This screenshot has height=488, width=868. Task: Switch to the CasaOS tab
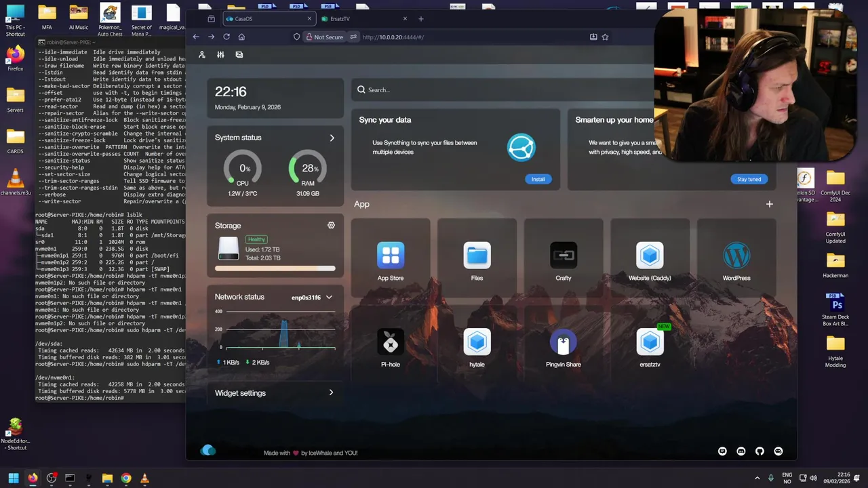(x=269, y=19)
